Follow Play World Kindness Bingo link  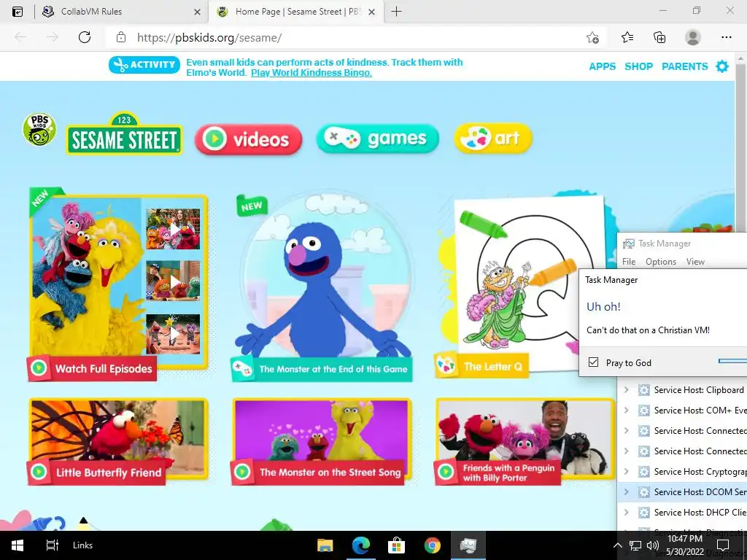coord(311,72)
